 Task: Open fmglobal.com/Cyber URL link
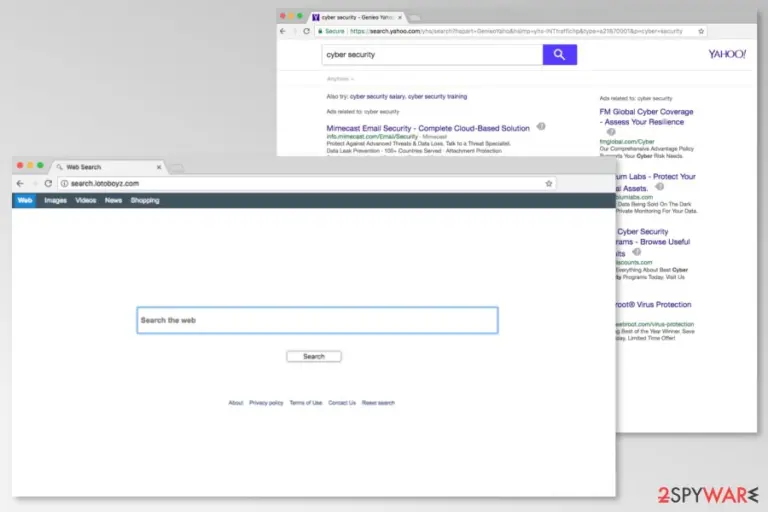[x=627, y=142]
